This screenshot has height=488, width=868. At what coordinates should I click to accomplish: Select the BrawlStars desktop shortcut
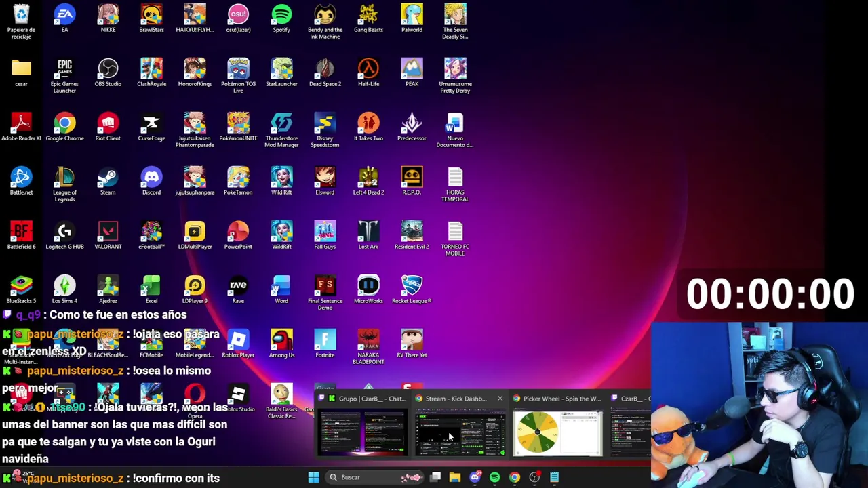tap(151, 18)
